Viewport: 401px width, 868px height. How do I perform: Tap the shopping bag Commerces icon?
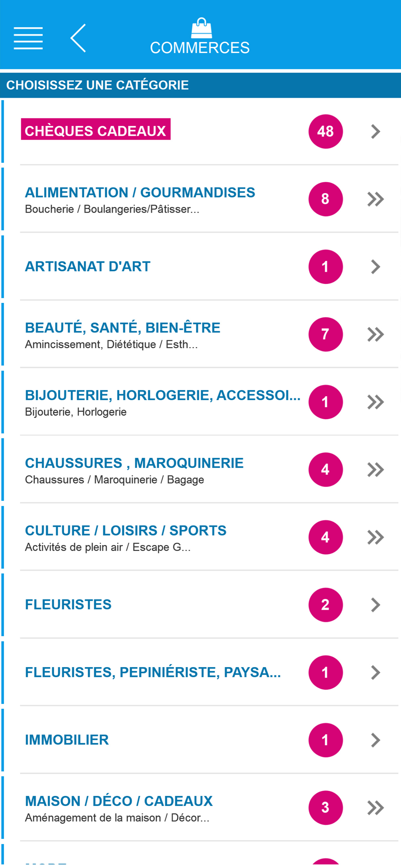201,28
